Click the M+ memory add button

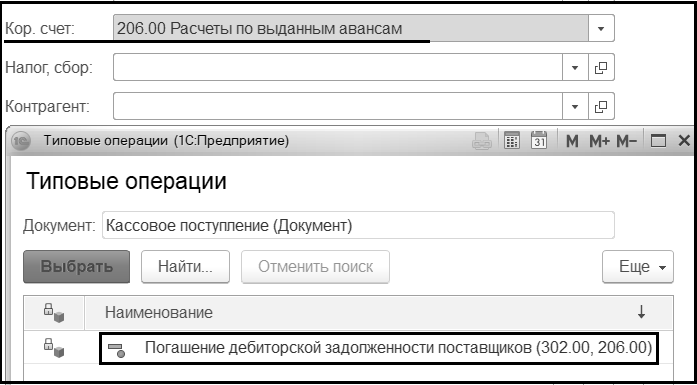(x=600, y=141)
